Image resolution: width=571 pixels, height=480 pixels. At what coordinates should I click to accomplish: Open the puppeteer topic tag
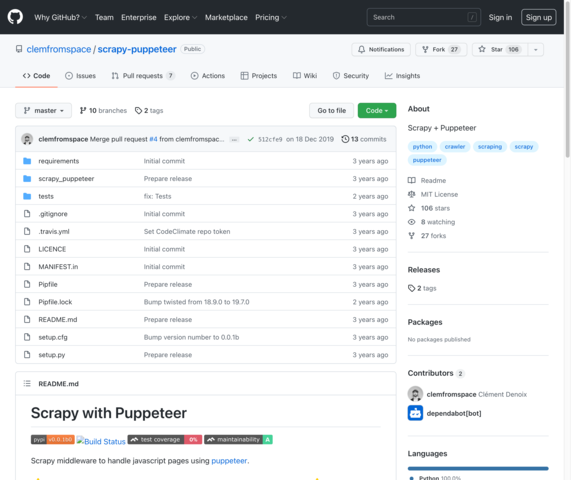(x=427, y=160)
